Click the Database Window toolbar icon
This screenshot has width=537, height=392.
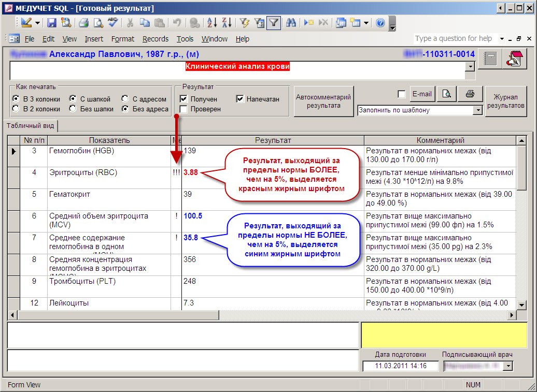341,23
